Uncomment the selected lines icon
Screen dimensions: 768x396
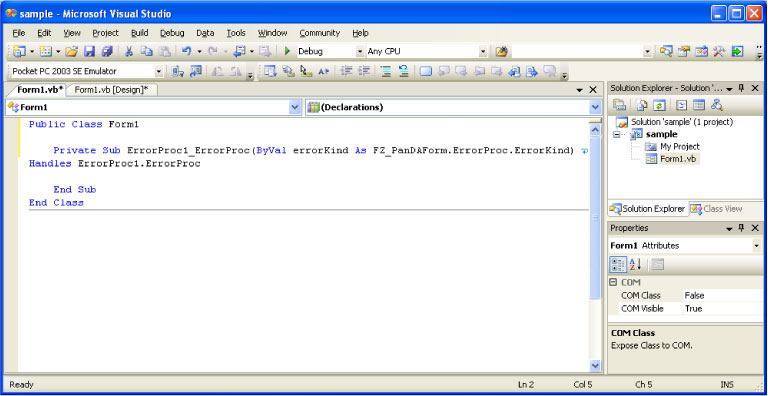coord(404,72)
